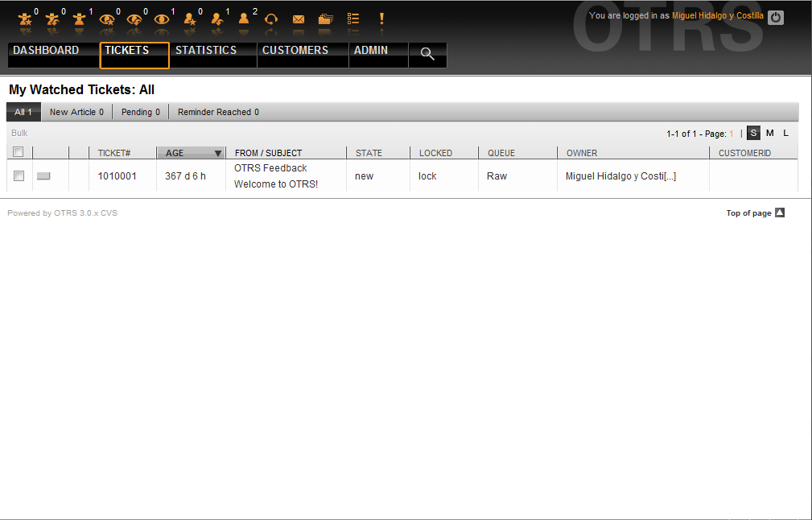812x520 pixels.
Task: Check the select-all checkbox in table header
Action: tap(19, 152)
